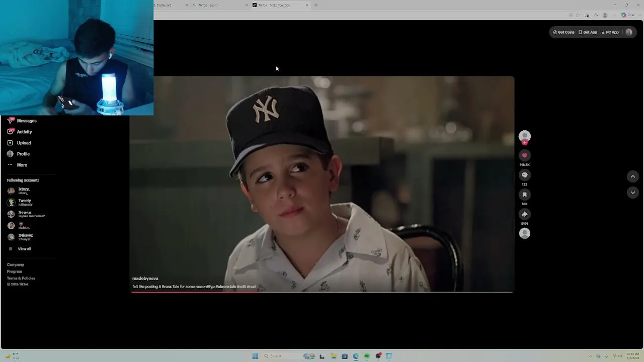Click the #abronxtale hashtag in caption
The image size is (644, 362).
coord(226,287)
